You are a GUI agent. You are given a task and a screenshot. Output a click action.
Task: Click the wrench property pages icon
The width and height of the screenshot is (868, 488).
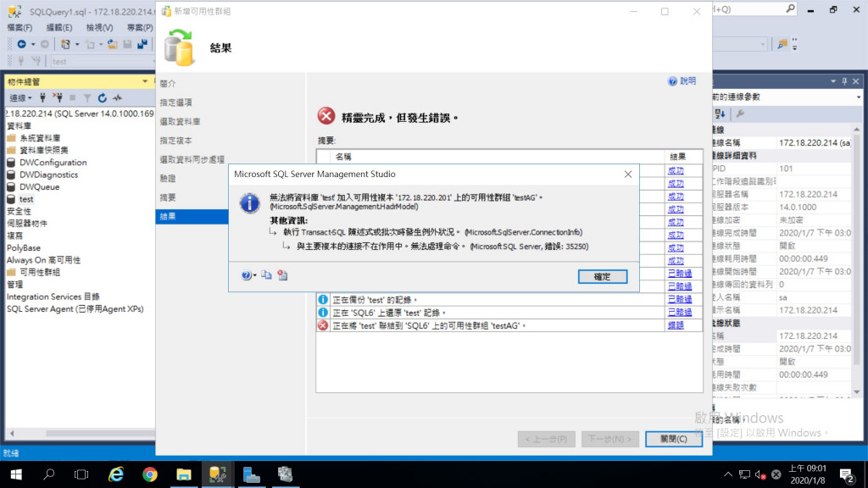pos(740,114)
